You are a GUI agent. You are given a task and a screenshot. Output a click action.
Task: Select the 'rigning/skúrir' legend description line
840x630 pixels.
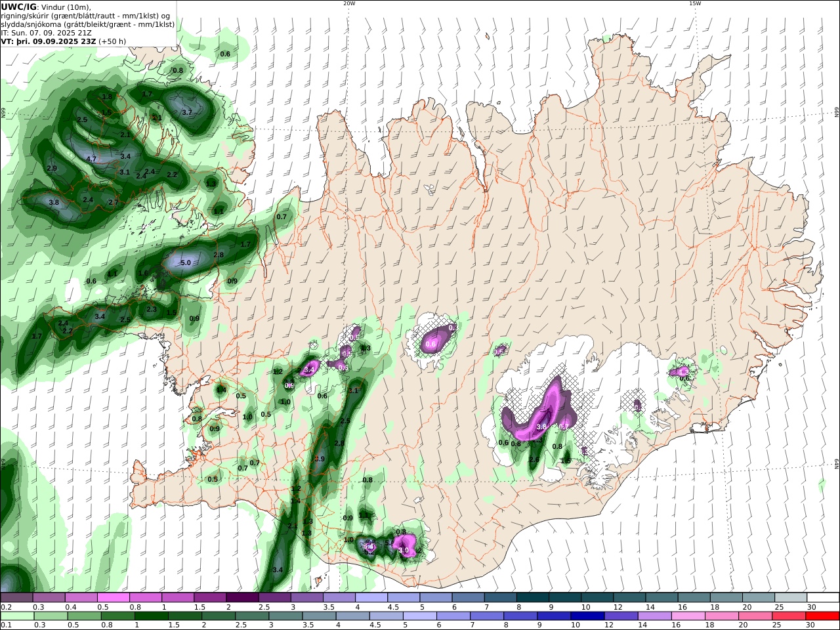(x=85, y=16)
